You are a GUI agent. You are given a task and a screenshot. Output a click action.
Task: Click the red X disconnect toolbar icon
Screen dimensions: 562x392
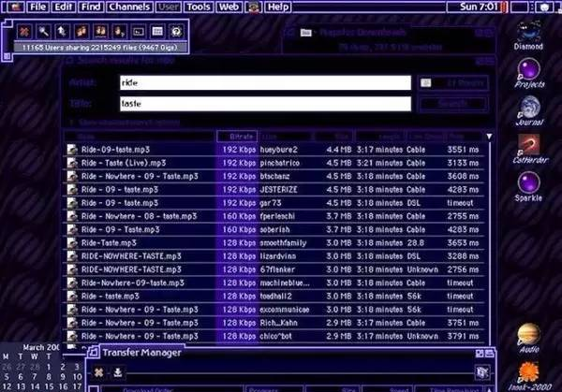point(23,31)
